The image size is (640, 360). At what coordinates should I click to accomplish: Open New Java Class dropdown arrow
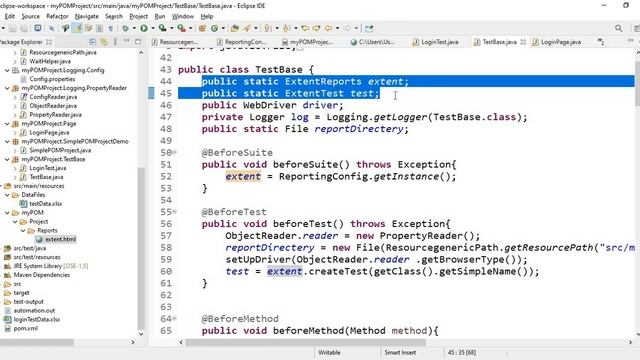[x=223, y=28]
